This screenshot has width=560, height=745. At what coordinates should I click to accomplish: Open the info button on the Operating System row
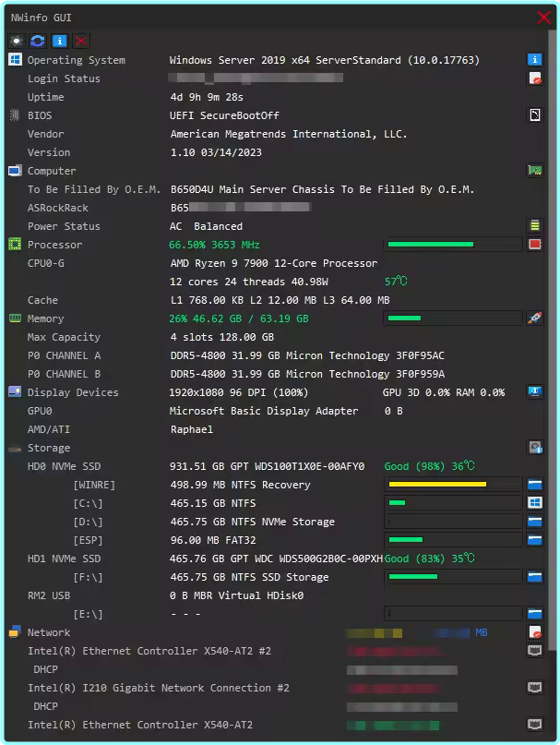(x=534, y=60)
